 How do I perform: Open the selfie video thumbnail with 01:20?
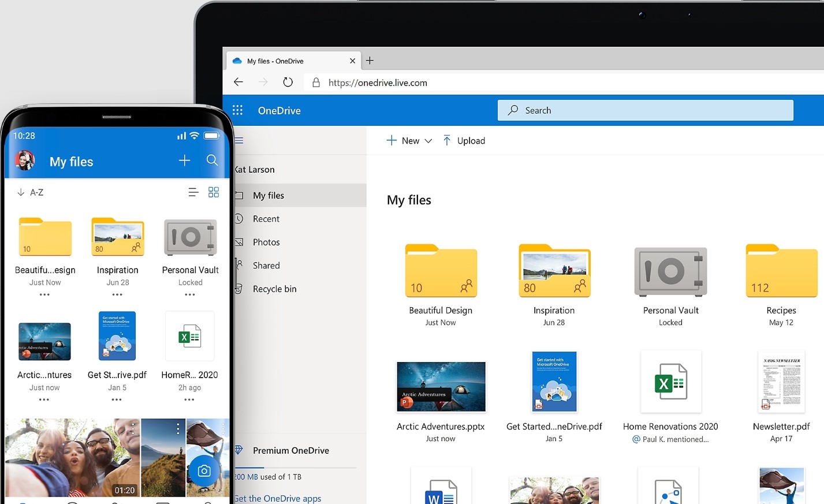click(72, 457)
